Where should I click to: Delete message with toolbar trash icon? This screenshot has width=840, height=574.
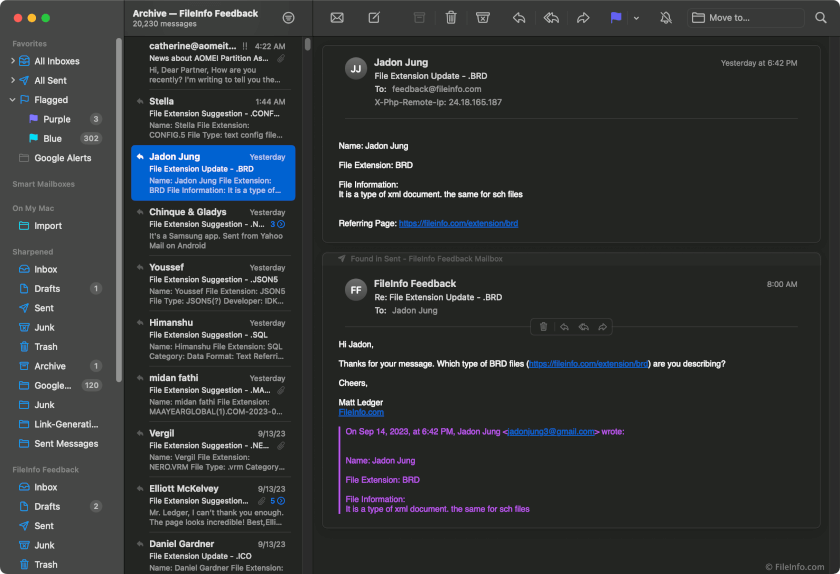point(451,18)
